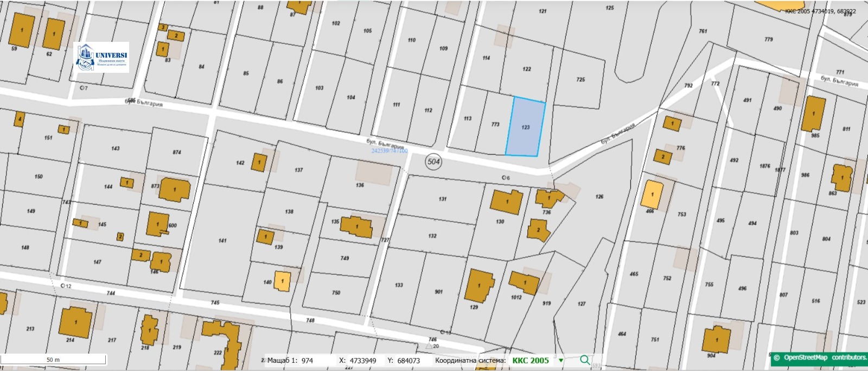Click survey point marker 13 near the bottom
This screenshot has width=868, height=371.
click(443, 332)
